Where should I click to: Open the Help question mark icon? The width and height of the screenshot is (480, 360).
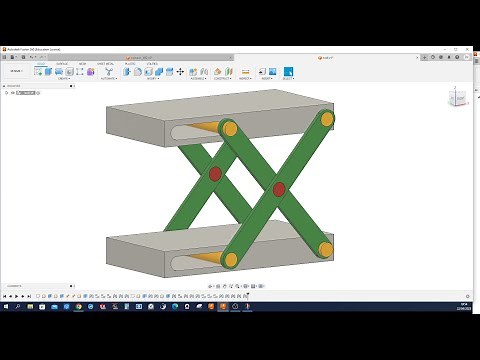[x=457, y=57]
